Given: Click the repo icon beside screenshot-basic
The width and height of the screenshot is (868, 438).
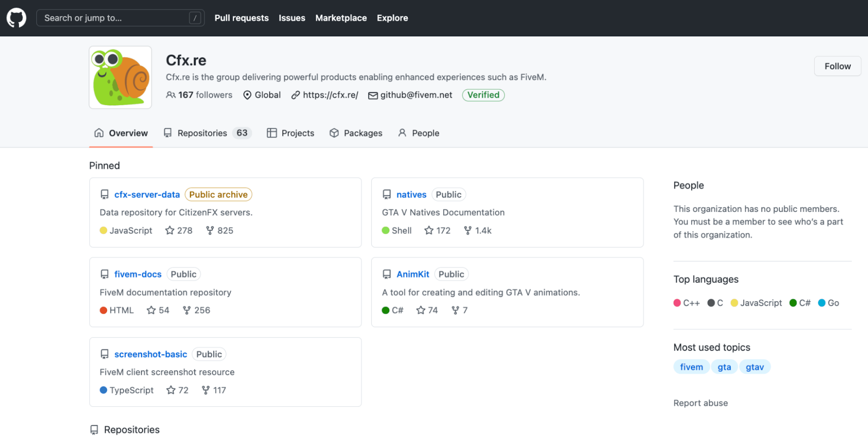Looking at the screenshot, I should pyautogui.click(x=105, y=354).
